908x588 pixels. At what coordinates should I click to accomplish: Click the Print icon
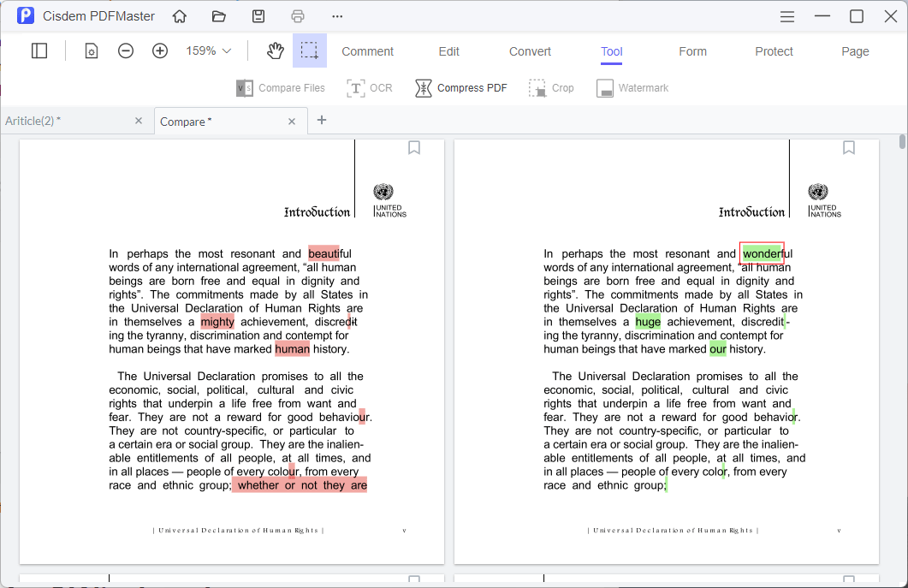298,16
